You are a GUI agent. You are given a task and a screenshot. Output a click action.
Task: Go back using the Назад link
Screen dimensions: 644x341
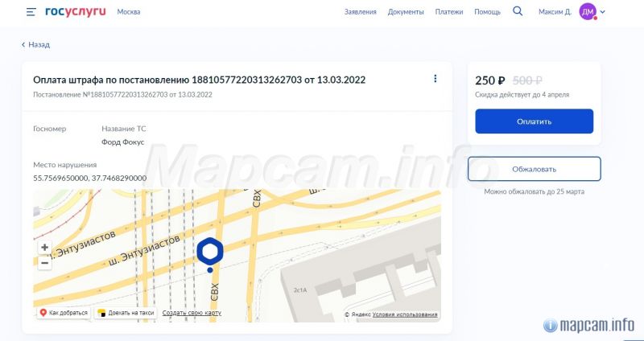click(36, 45)
